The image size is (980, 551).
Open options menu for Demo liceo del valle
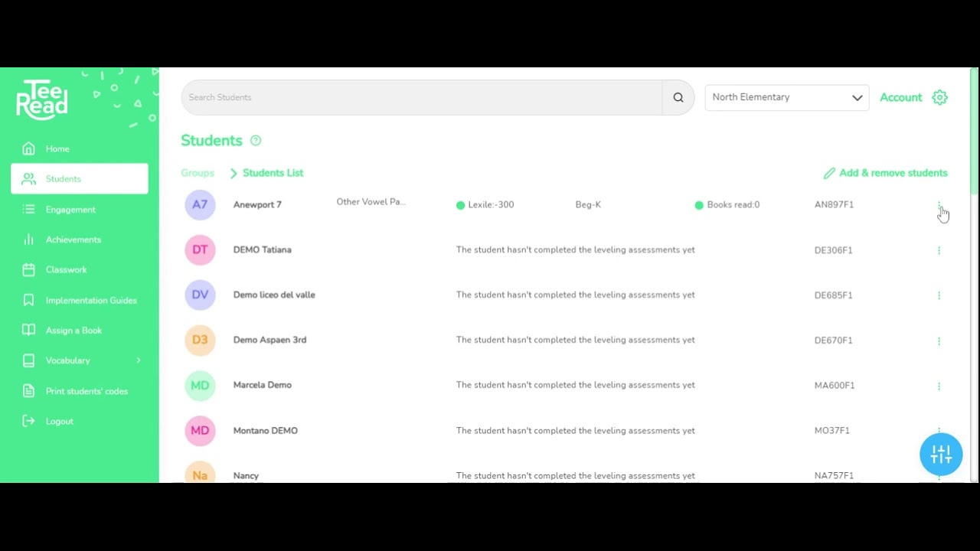click(x=939, y=295)
